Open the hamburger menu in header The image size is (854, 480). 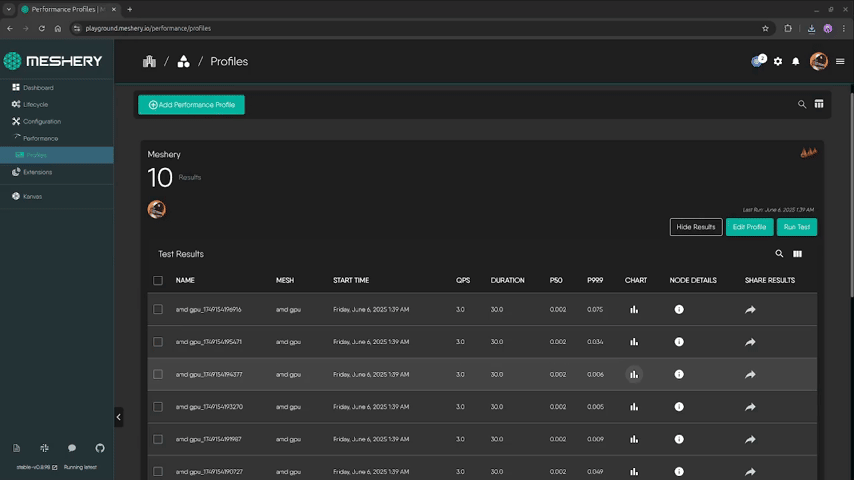[840, 62]
